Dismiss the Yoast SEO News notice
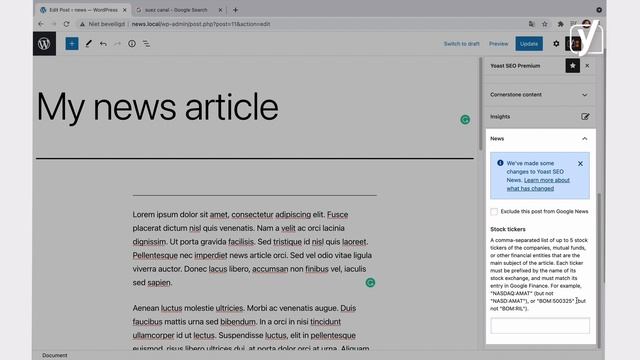The width and height of the screenshot is (640, 360). point(580,164)
